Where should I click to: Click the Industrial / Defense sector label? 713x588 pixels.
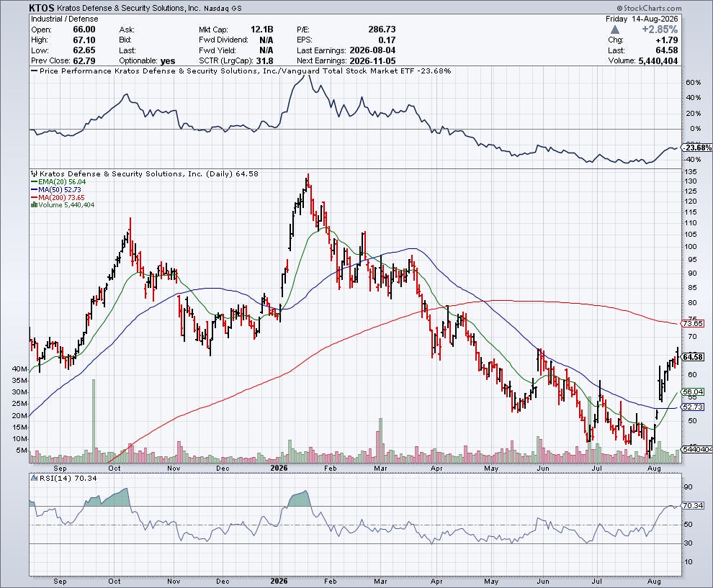pyautogui.click(x=65, y=19)
